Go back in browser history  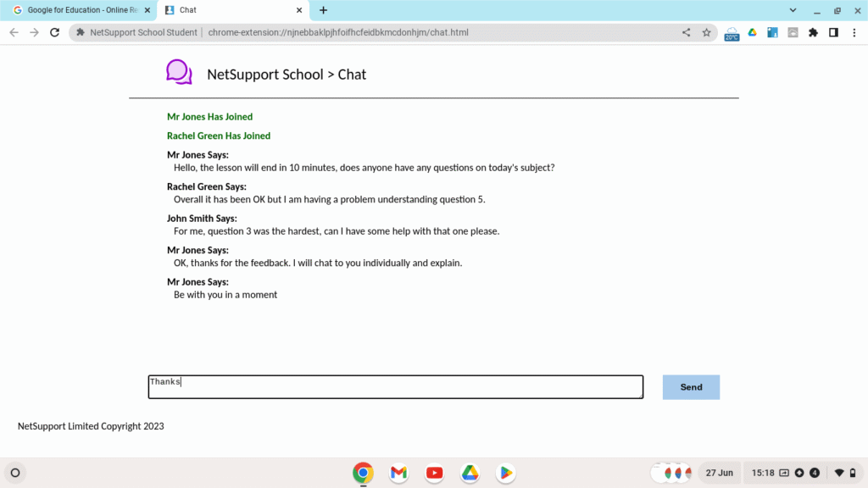[x=14, y=33]
